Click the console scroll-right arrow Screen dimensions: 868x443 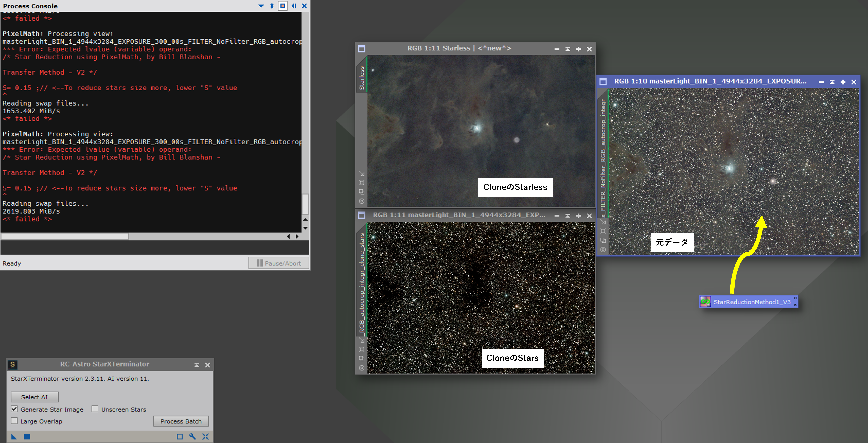[x=297, y=236]
